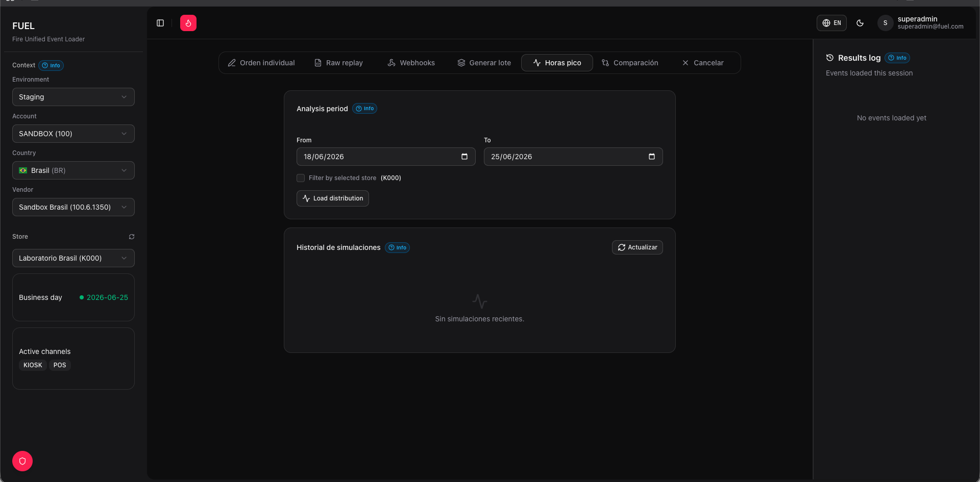Open Results log Info badge
Image resolution: width=980 pixels, height=482 pixels.
(898, 58)
